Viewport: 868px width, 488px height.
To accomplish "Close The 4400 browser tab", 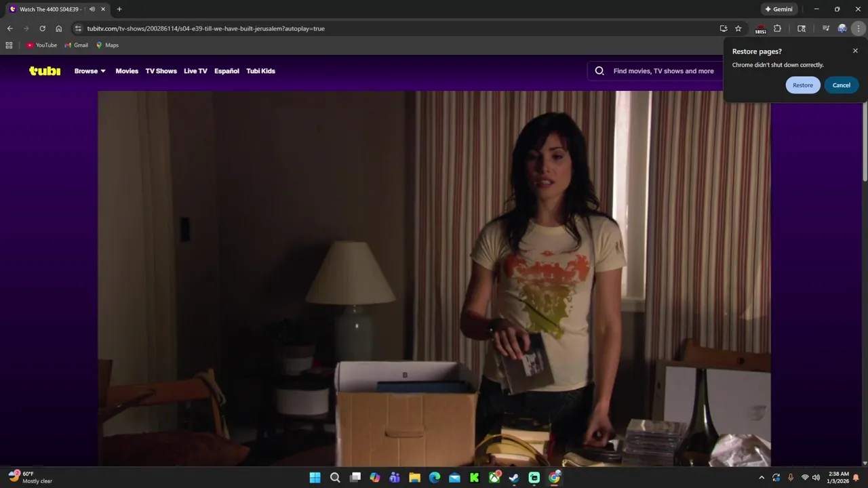I will [x=103, y=9].
